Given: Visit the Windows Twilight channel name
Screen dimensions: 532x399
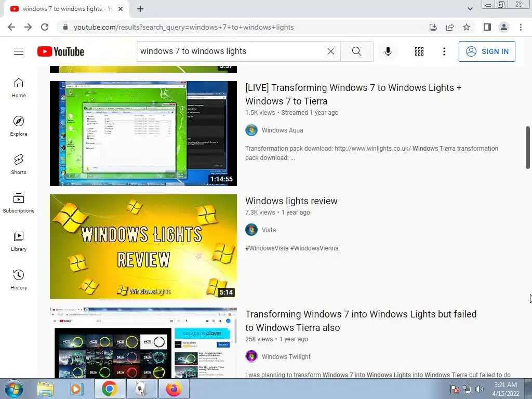Looking at the screenshot, I should [286, 356].
